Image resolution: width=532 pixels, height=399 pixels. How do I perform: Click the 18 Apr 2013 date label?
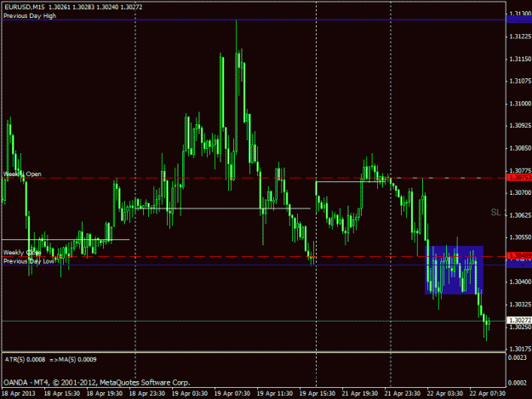(19, 394)
